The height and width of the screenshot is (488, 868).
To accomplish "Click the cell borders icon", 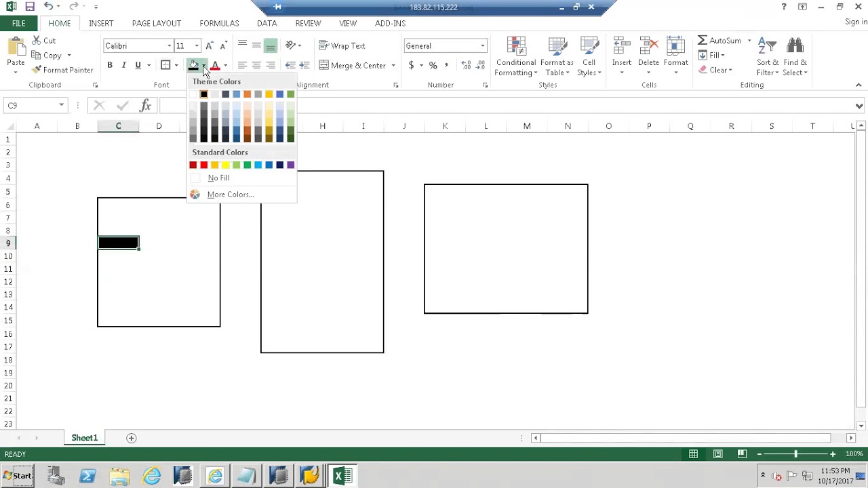I will [x=165, y=66].
